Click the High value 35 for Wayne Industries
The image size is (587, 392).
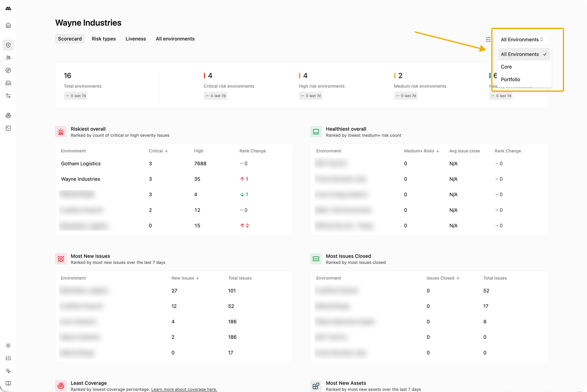coord(197,179)
